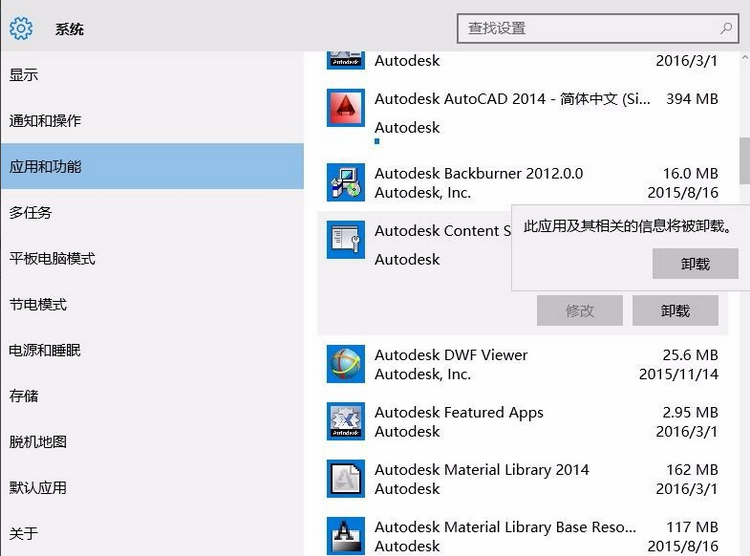
Task: Go to 平板电脑模式 settings
Action: pyautogui.click(x=52, y=258)
